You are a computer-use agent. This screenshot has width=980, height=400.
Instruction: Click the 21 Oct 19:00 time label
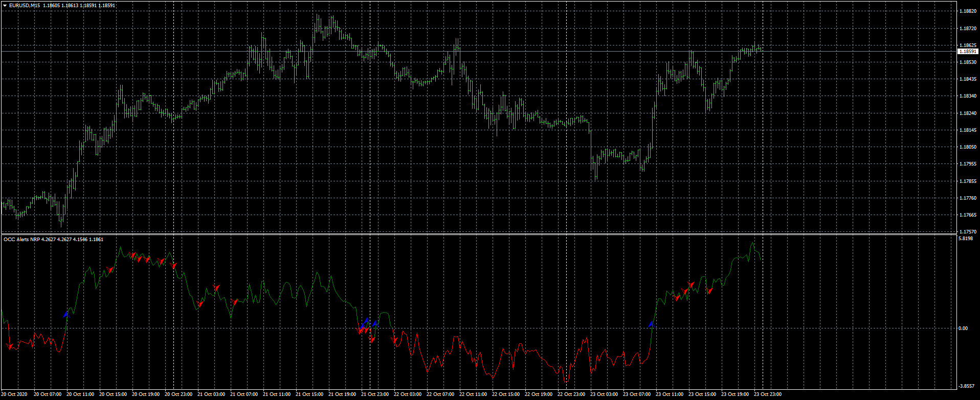[x=342, y=394]
